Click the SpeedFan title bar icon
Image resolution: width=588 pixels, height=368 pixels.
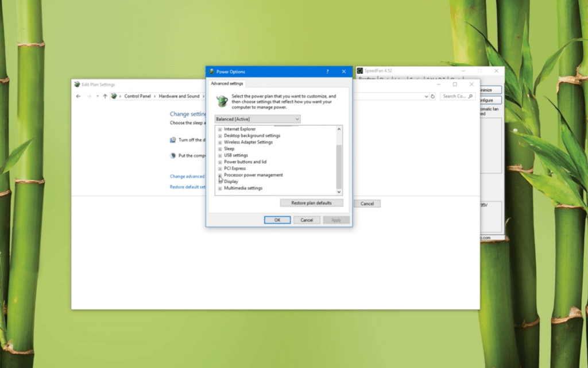click(x=360, y=71)
